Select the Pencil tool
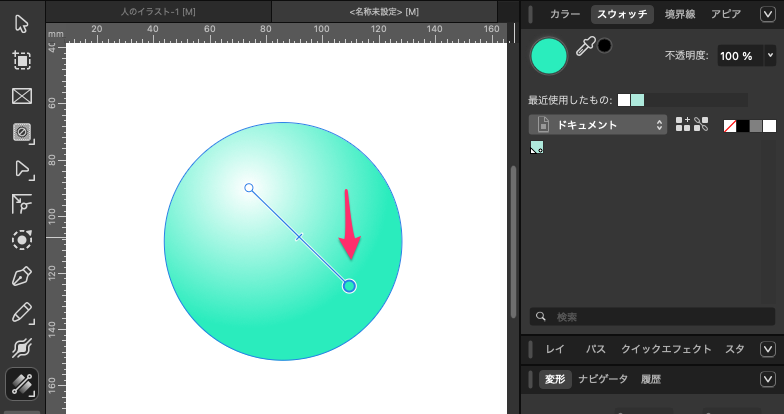Image resolution: width=784 pixels, height=414 pixels. [x=21, y=312]
